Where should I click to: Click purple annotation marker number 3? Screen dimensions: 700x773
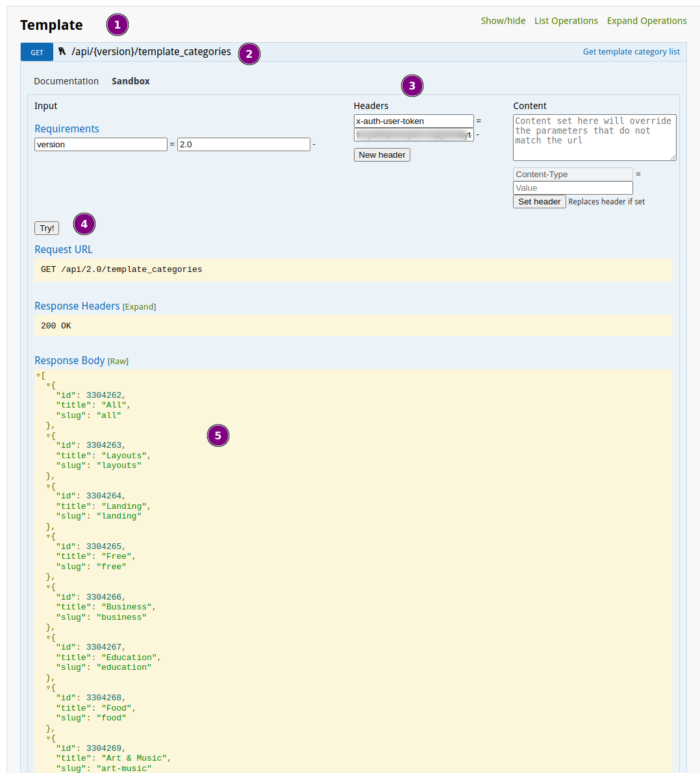(x=412, y=86)
